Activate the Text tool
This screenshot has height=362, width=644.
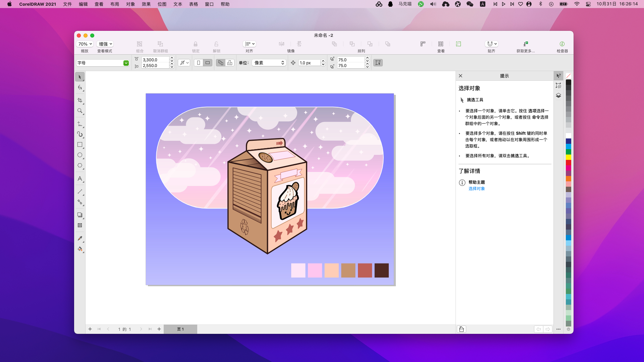[x=80, y=179]
